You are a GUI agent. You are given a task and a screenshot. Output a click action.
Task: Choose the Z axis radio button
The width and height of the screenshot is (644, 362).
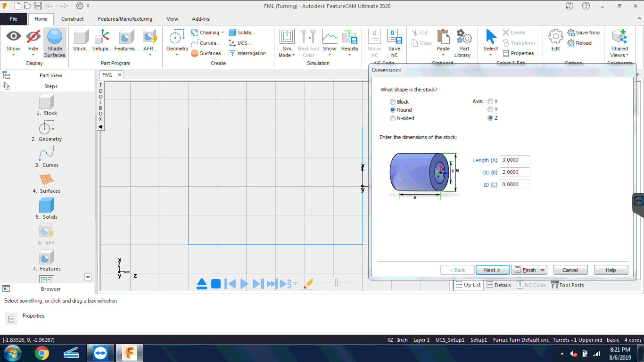tap(490, 118)
